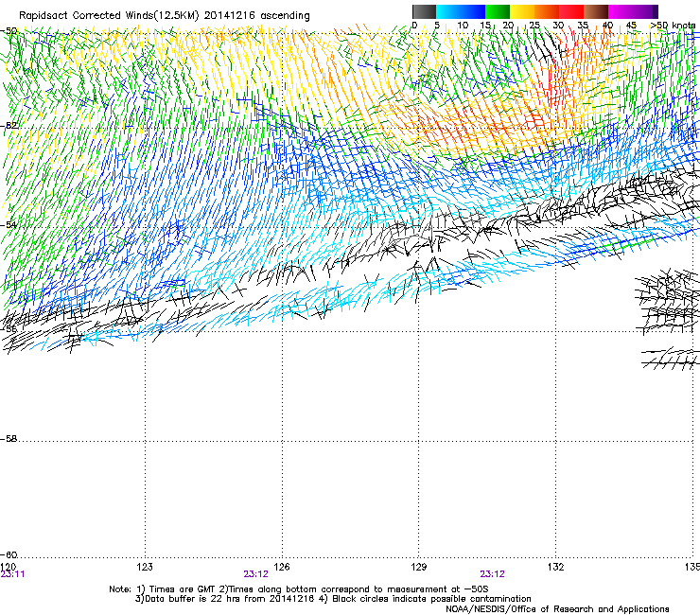Click the '-54' latitude axis label
The image size is (700, 615).
9,224
